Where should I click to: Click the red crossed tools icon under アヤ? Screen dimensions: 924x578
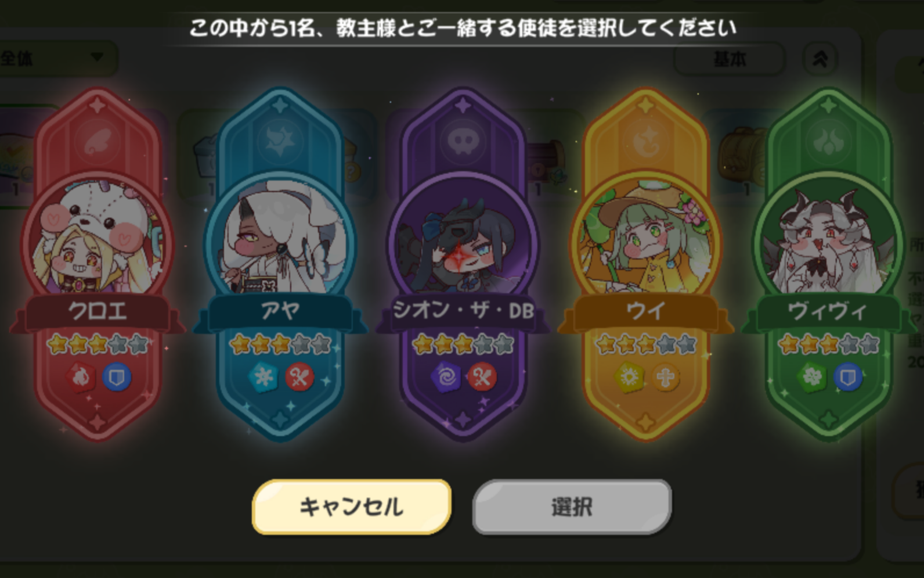tap(299, 378)
